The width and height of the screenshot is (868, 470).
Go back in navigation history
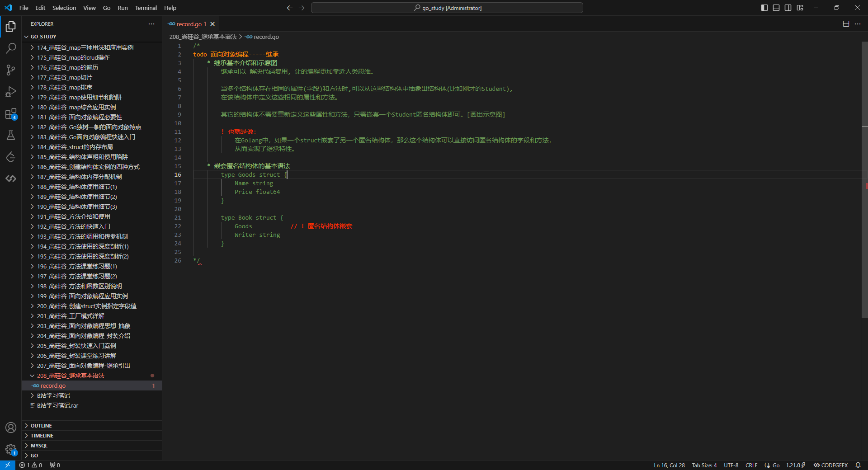tap(290, 8)
